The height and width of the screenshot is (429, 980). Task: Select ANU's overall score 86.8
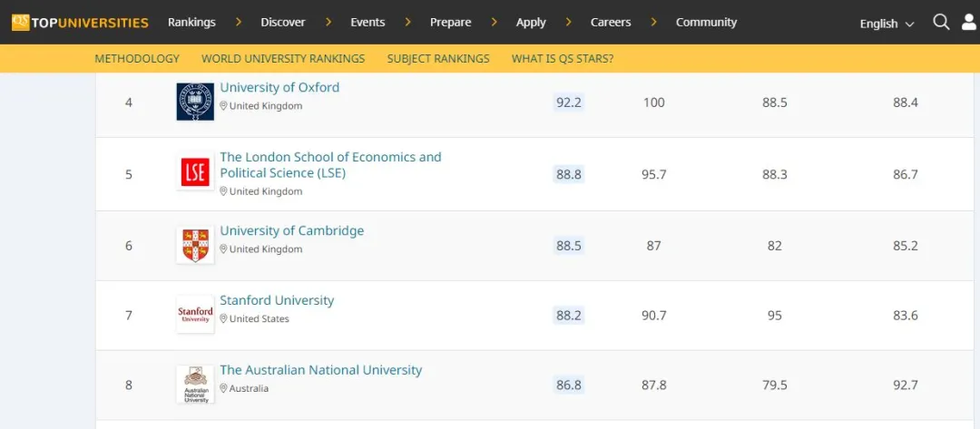point(569,385)
